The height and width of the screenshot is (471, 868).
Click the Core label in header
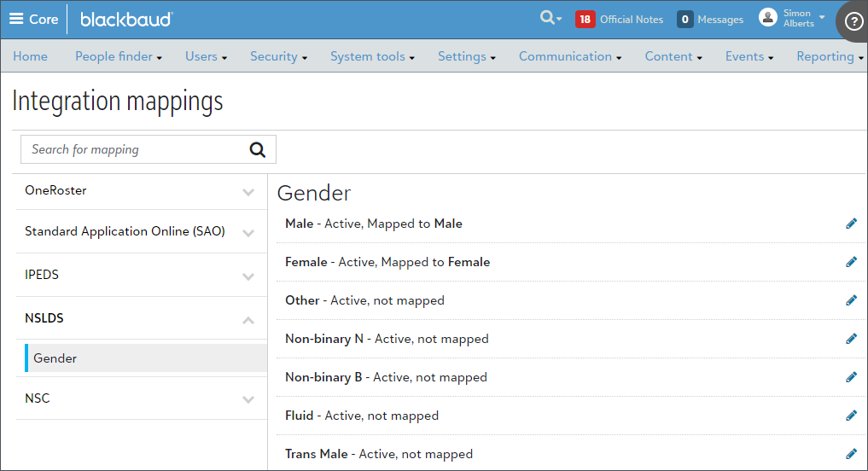(44, 20)
